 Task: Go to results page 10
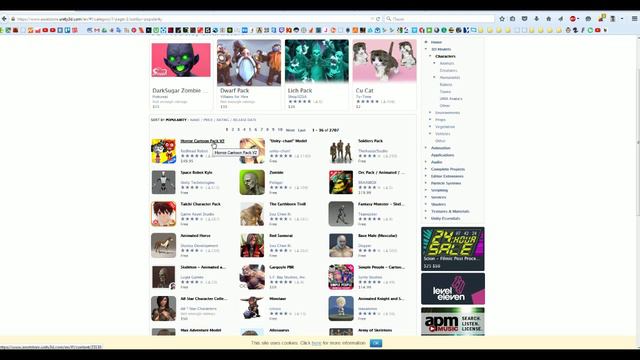click(280, 130)
